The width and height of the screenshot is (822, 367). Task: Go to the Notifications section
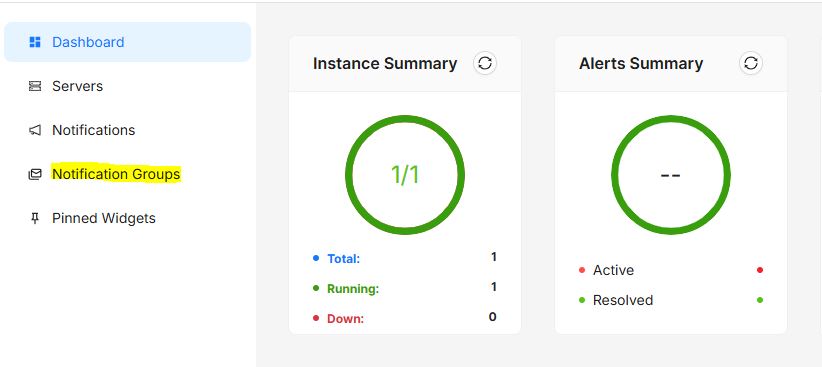click(94, 130)
